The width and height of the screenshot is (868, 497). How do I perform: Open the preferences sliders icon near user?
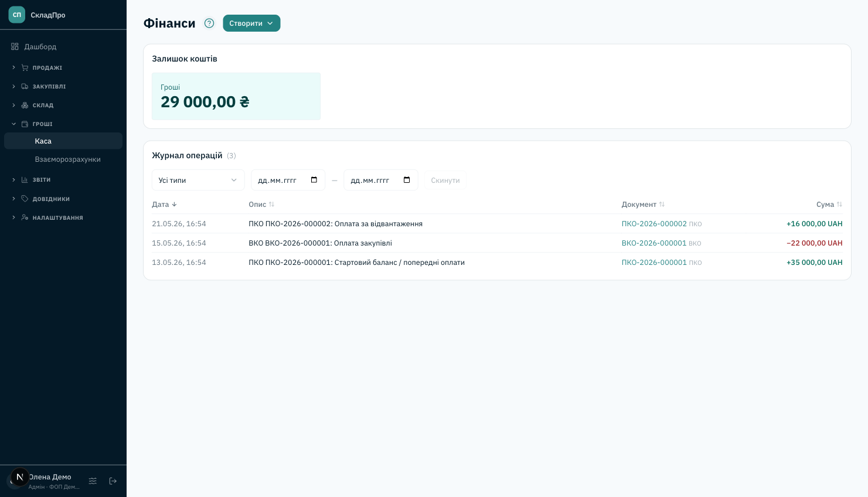(x=93, y=481)
